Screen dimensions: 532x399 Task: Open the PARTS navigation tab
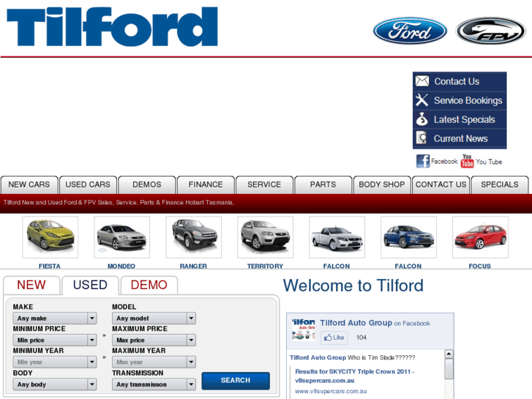(323, 184)
